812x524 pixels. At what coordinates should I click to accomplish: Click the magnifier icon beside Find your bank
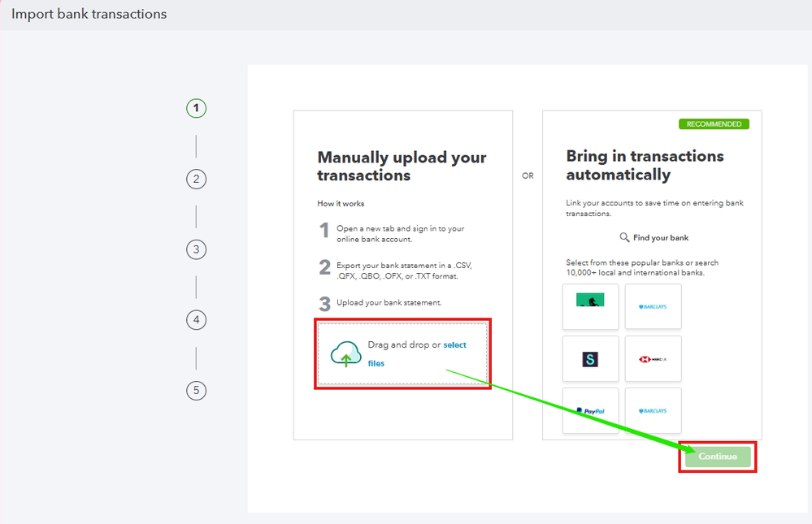click(624, 237)
